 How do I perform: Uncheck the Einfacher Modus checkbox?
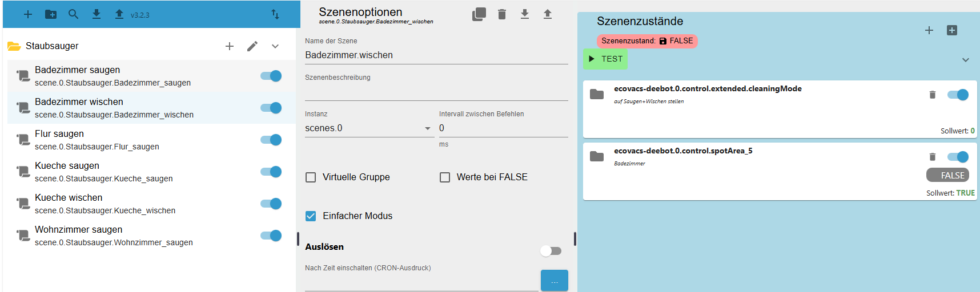point(311,216)
